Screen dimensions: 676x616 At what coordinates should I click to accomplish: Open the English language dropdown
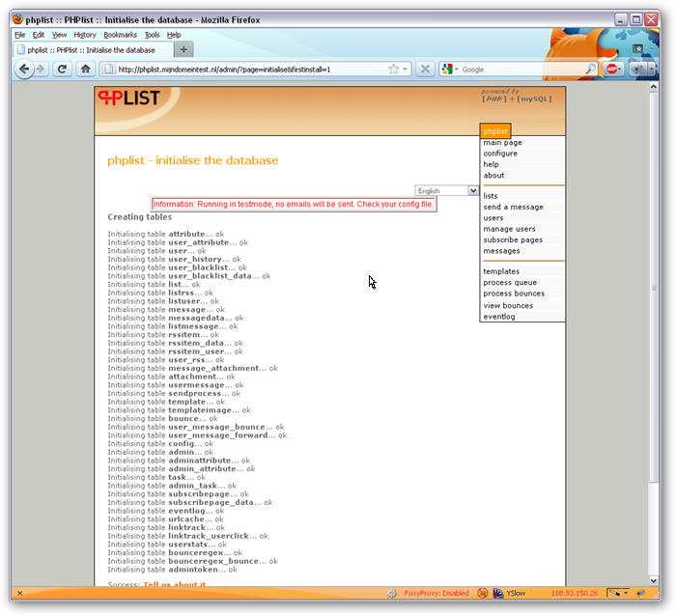tap(446, 190)
